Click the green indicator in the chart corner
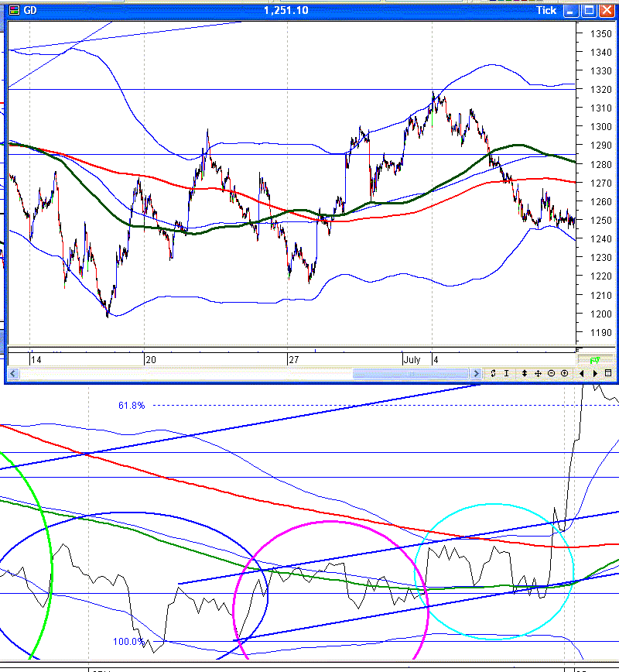619x672 pixels. coord(595,360)
